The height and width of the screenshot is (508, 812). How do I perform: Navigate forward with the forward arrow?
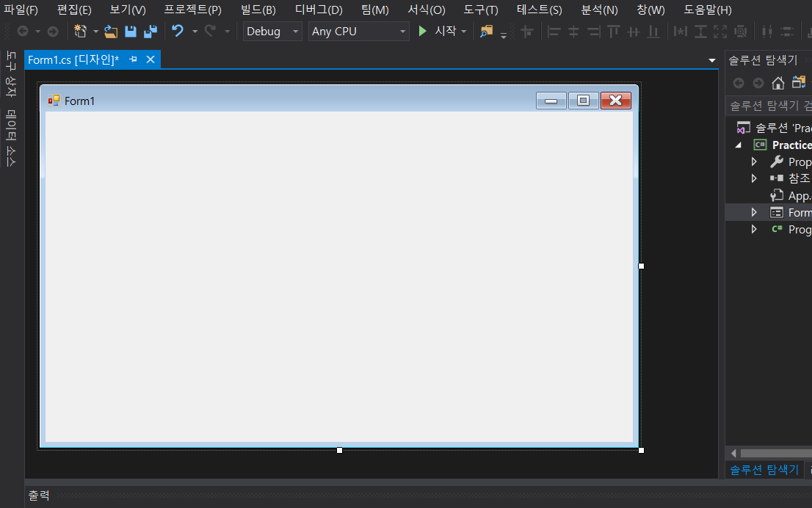(x=53, y=32)
